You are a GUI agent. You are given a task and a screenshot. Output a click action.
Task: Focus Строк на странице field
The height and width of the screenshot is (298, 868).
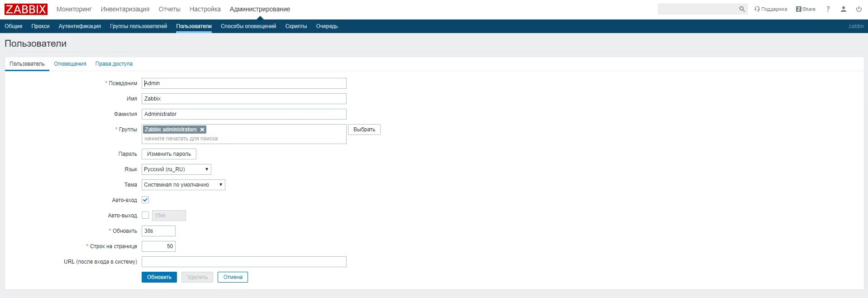point(158,246)
